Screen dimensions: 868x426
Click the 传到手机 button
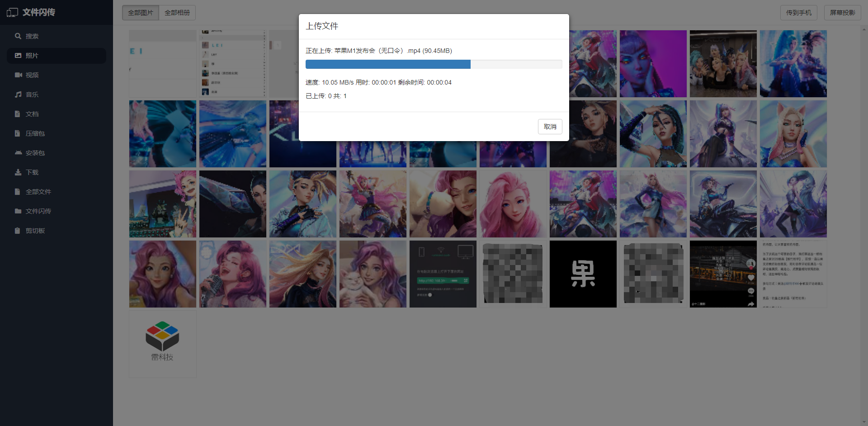click(799, 13)
